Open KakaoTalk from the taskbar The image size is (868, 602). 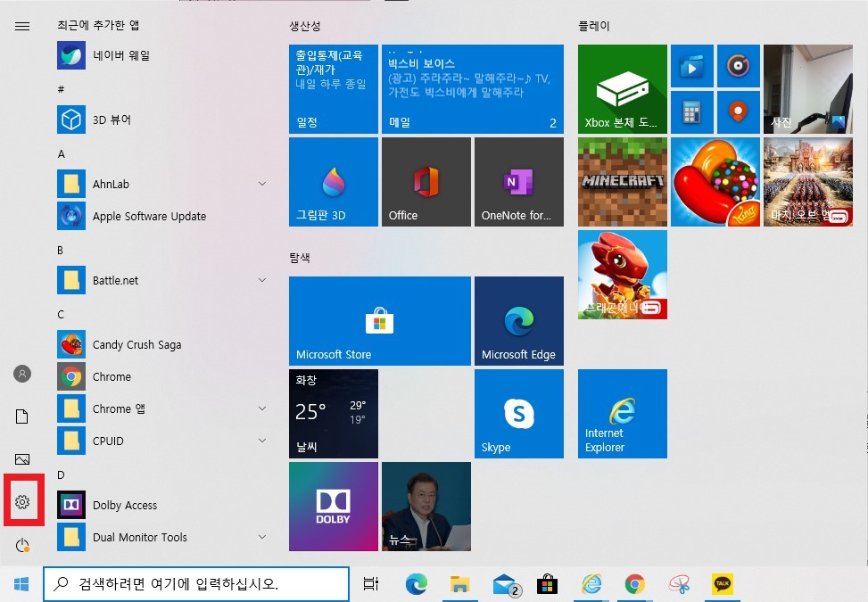tap(723, 584)
